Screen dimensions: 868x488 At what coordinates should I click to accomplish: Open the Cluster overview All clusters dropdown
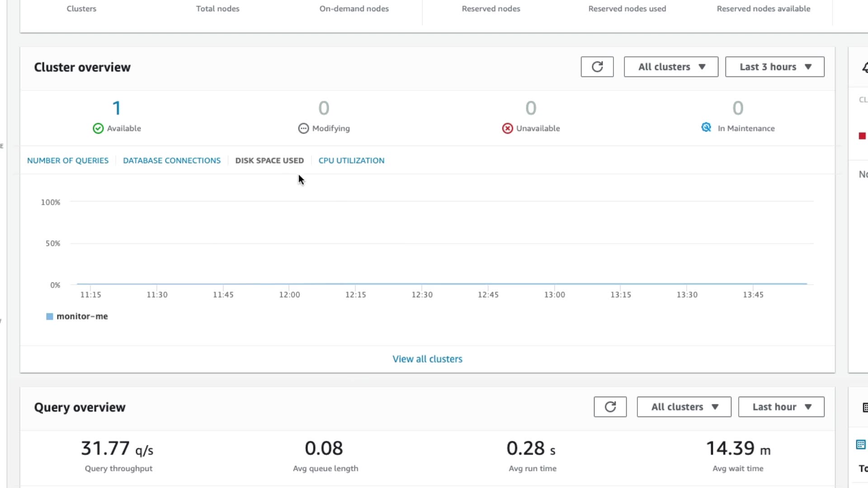671,67
